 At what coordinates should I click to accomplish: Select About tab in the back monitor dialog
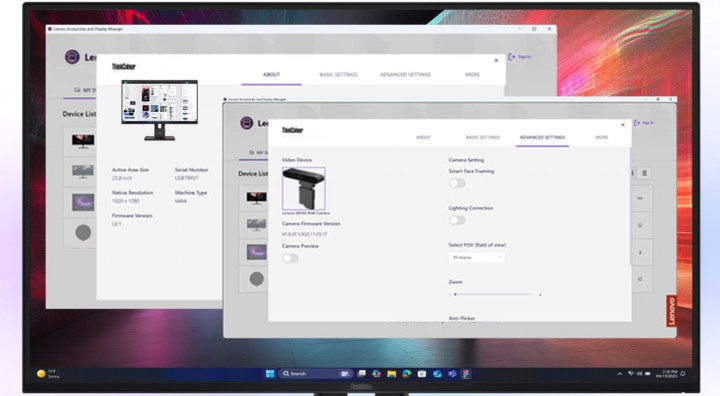pyautogui.click(x=271, y=74)
